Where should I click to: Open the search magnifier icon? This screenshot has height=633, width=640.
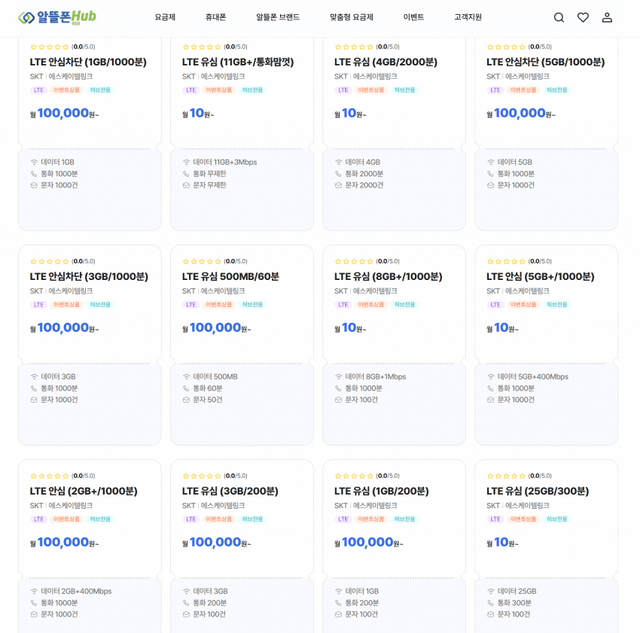click(x=559, y=17)
